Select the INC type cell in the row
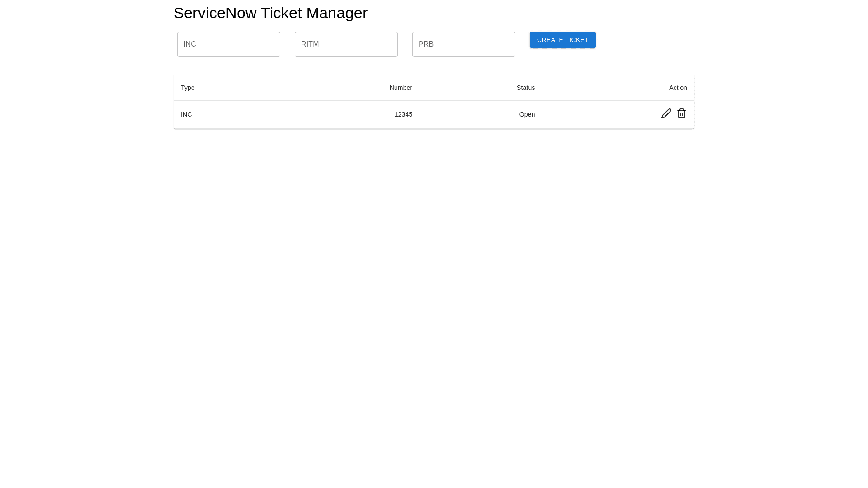This screenshot has height=488, width=868. 186,114
